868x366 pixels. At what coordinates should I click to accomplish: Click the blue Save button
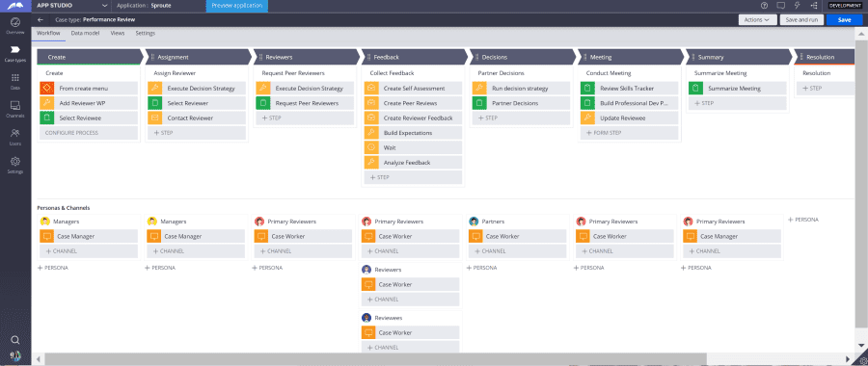[x=844, y=19]
